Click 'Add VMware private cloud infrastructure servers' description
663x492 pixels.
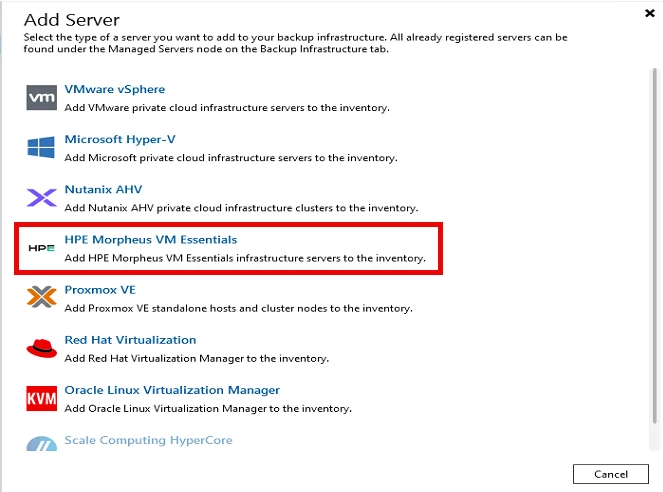tap(227, 108)
